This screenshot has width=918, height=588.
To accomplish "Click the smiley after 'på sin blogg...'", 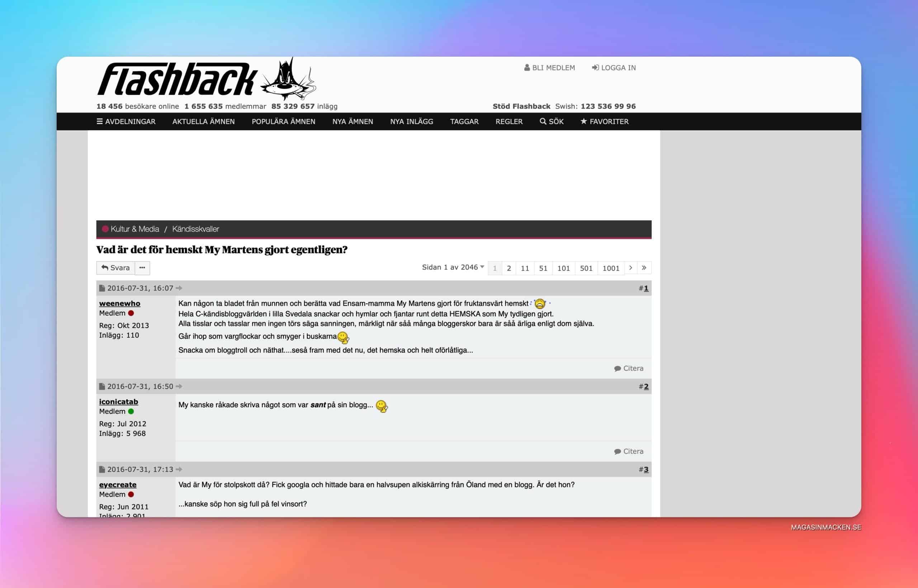I will coord(382,406).
